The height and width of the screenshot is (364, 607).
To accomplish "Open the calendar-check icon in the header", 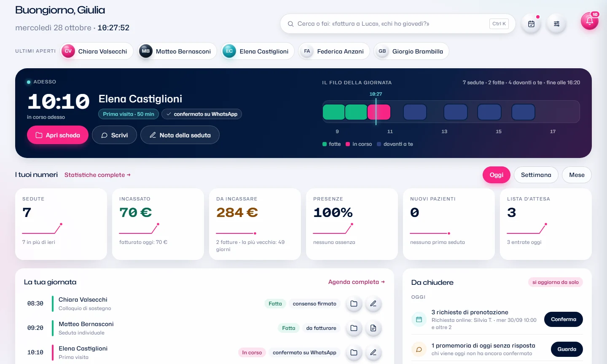I will pos(531,24).
